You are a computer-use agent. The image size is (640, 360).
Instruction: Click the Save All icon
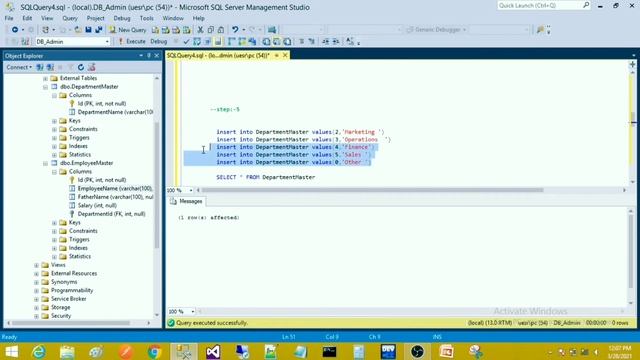click(x=98, y=30)
